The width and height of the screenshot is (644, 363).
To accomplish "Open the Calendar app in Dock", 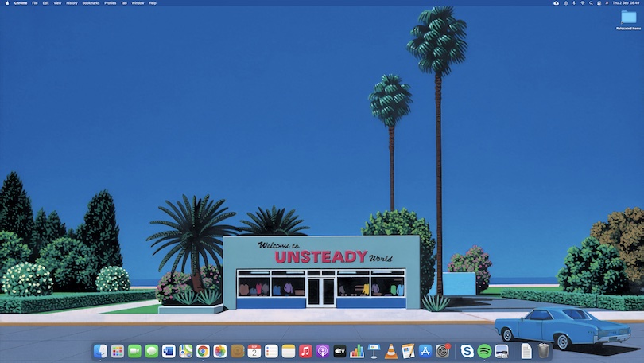I will [254, 352].
